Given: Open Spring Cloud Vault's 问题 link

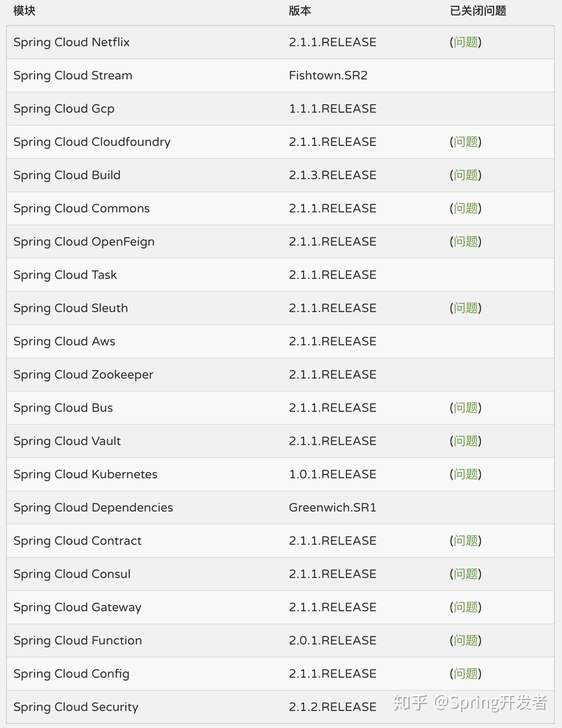Looking at the screenshot, I should [x=465, y=441].
